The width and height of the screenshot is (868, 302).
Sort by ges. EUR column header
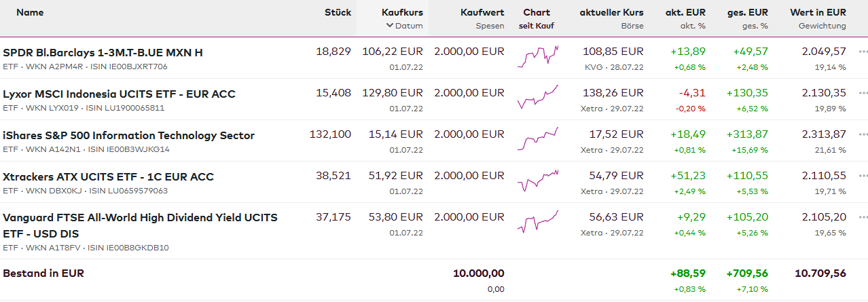click(747, 12)
